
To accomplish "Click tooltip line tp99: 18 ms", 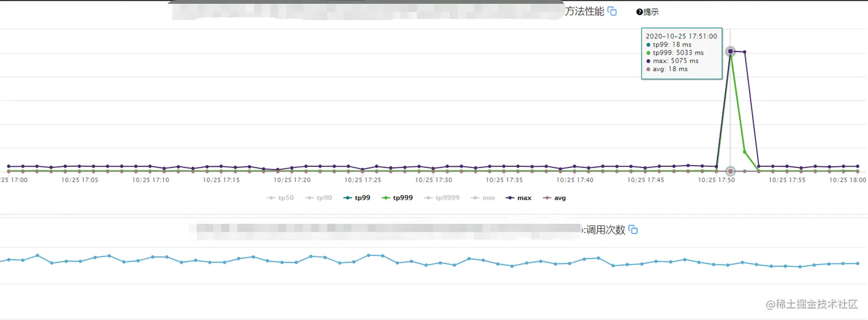I will [x=669, y=45].
